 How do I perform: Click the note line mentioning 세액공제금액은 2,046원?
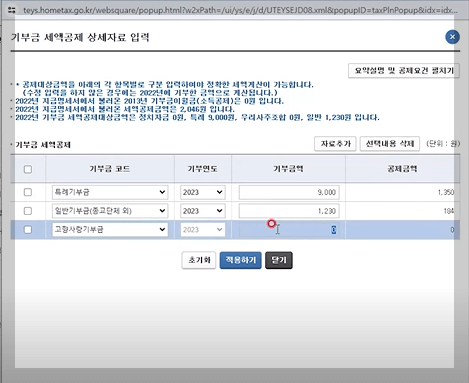[x=125, y=109]
